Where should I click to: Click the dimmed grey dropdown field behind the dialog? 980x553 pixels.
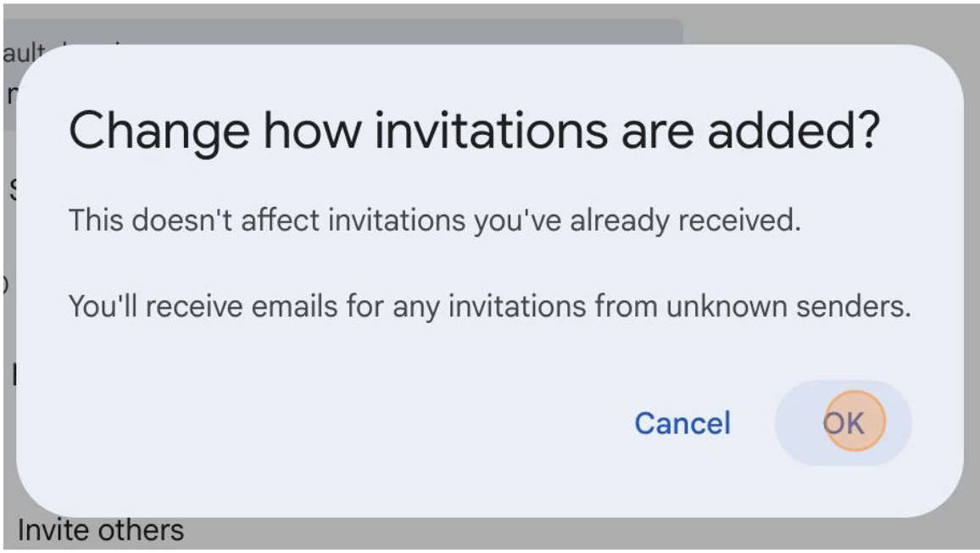(x=424, y=32)
